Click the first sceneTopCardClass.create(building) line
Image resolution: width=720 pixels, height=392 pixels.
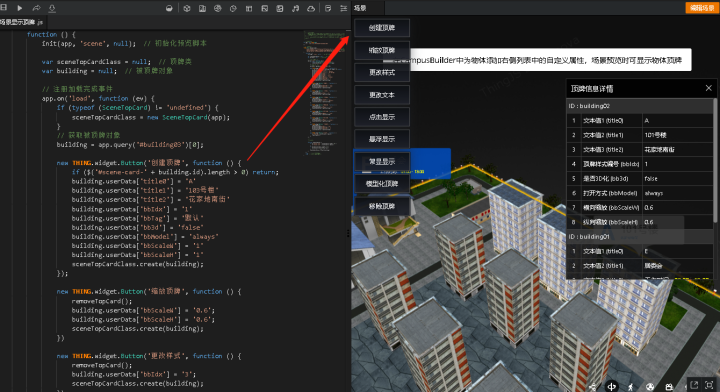click(x=137, y=264)
